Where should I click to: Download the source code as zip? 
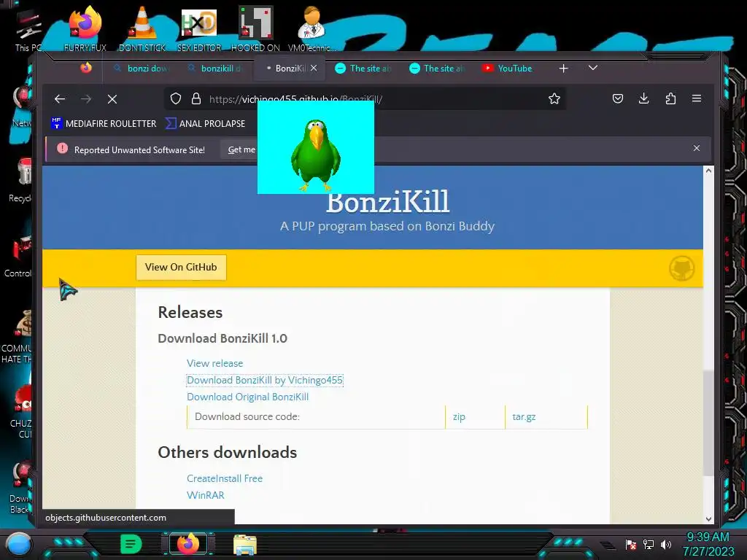tap(459, 416)
